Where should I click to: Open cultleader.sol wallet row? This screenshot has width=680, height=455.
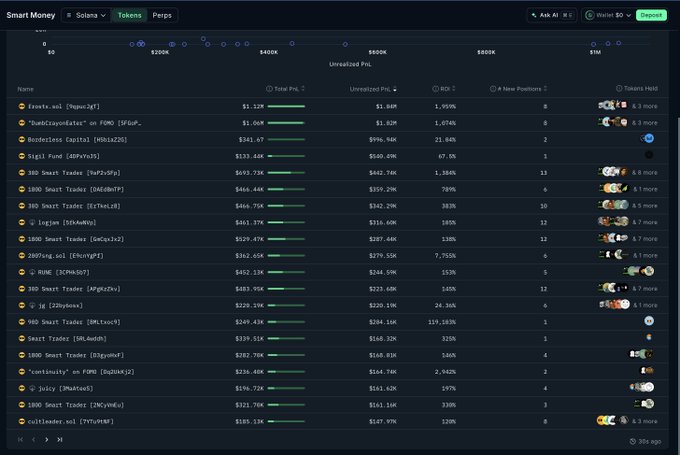pos(337,421)
